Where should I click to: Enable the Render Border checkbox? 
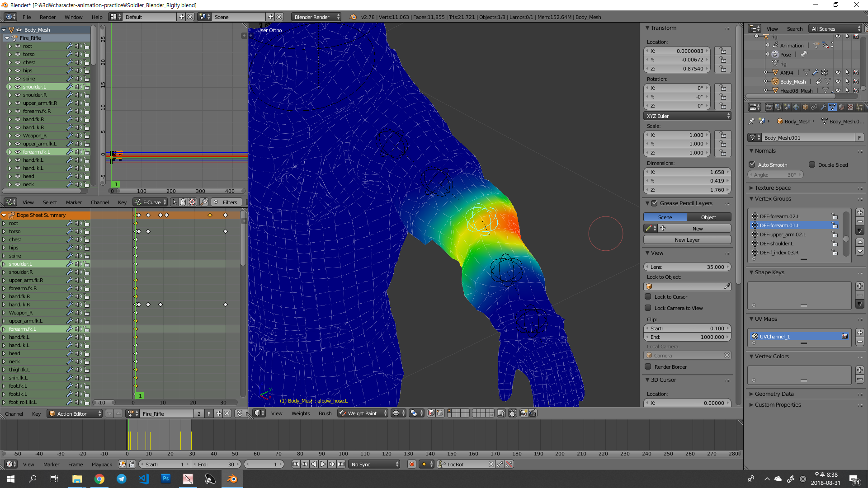(648, 366)
